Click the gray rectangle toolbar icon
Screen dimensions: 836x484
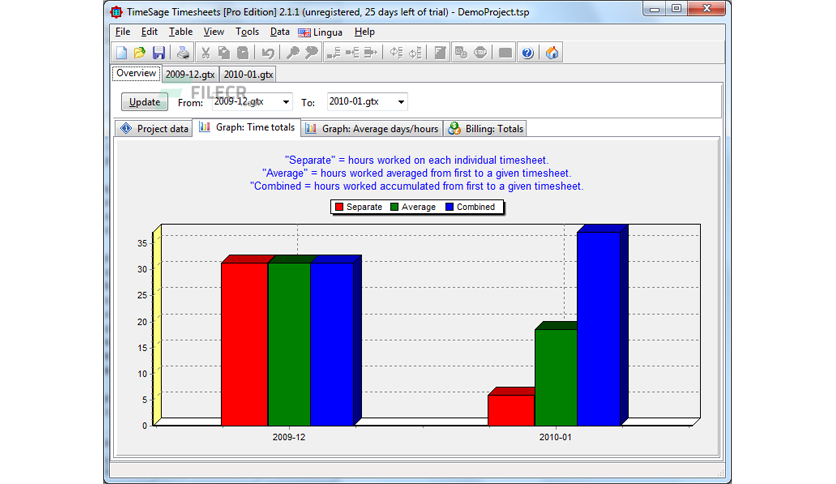pos(505,52)
